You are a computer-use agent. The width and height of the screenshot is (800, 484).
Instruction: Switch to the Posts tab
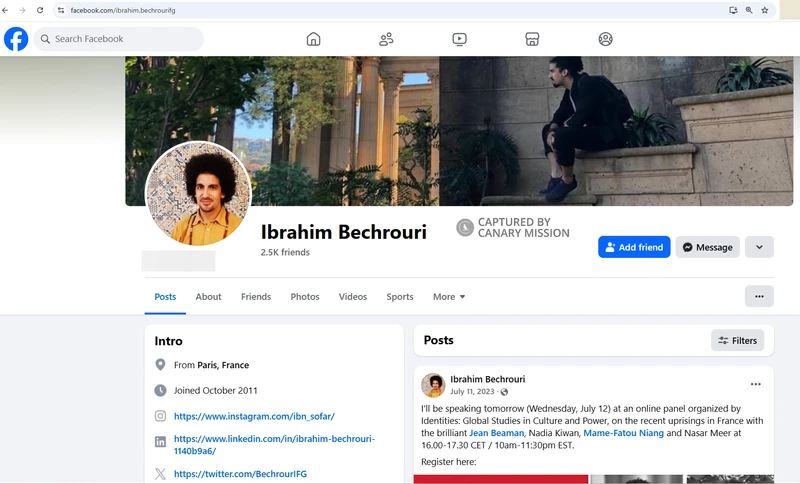(165, 297)
